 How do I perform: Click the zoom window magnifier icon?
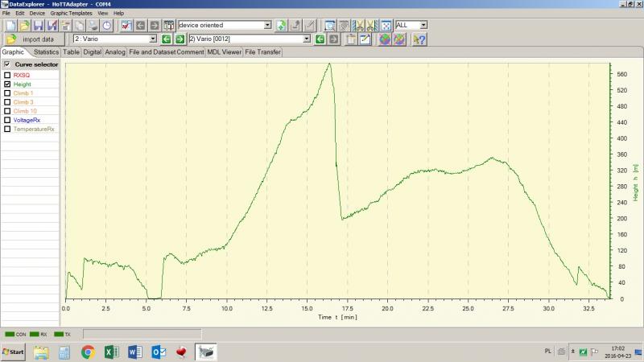coord(330,26)
